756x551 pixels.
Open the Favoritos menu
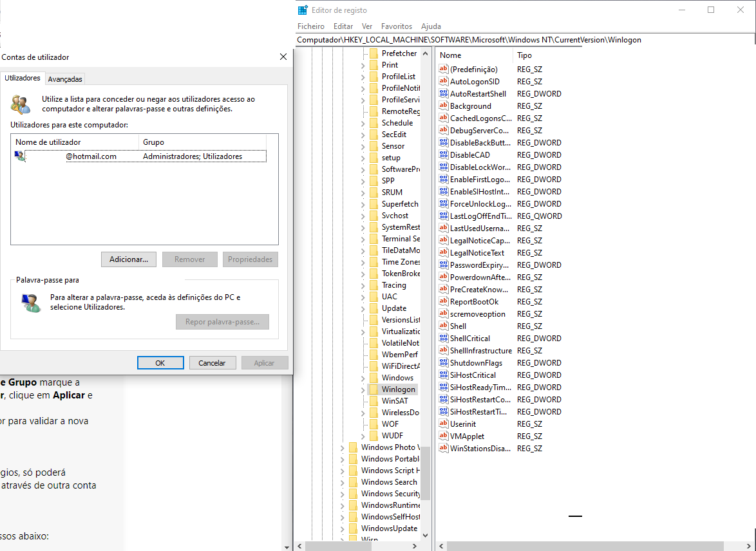[x=396, y=26]
